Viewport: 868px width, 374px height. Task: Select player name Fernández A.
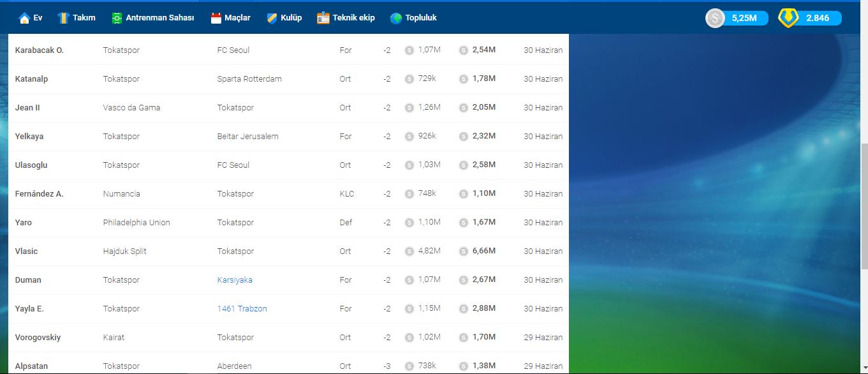tap(39, 193)
